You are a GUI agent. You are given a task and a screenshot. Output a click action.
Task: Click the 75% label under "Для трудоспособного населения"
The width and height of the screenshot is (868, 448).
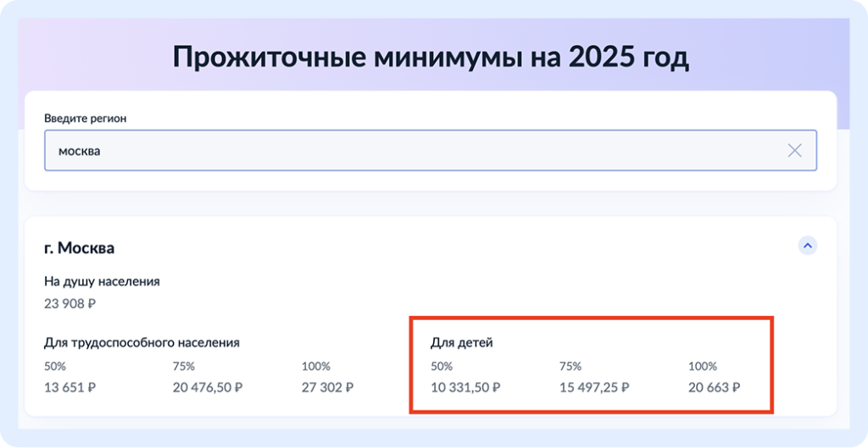[184, 367]
